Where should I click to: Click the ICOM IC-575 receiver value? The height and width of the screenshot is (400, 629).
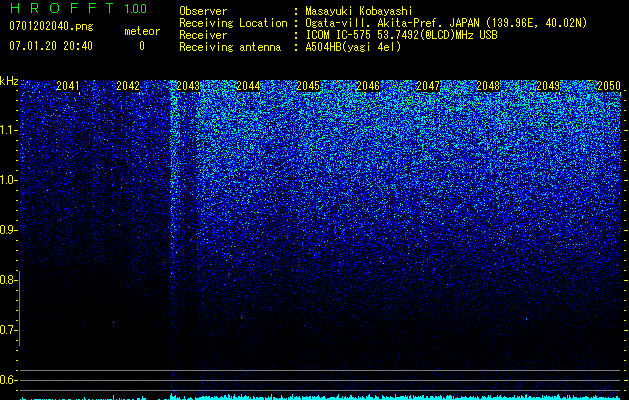[401, 35]
